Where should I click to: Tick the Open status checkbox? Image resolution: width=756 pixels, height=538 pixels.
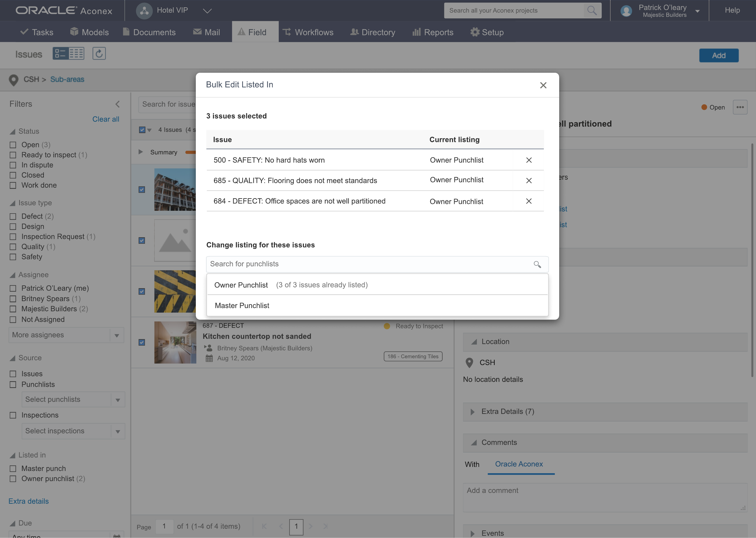[x=13, y=145]
